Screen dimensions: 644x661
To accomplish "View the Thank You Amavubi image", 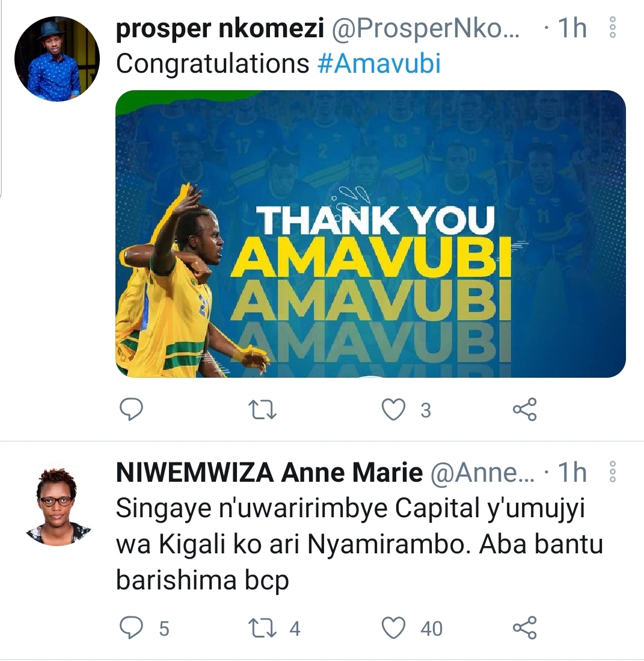I will coord(370,234).
